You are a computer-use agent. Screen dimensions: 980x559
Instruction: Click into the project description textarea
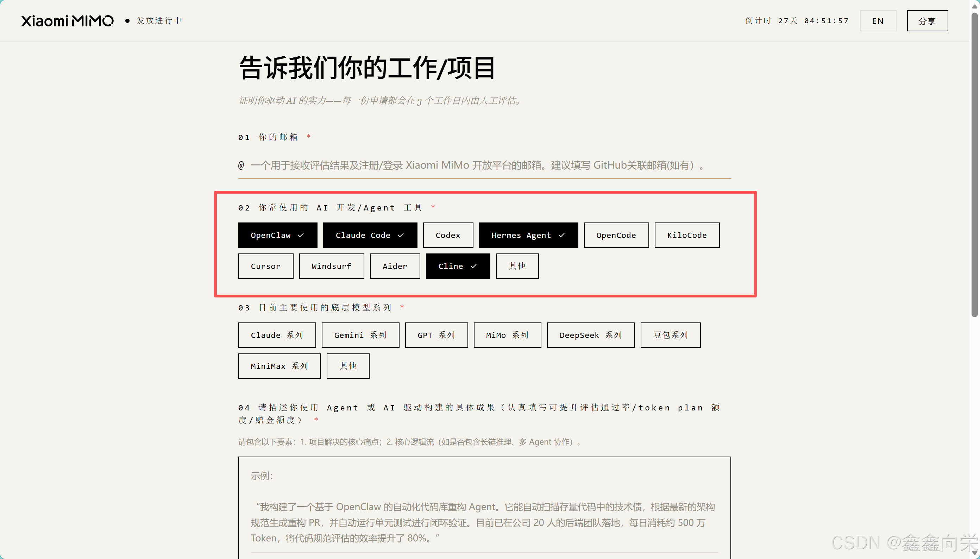484,508
